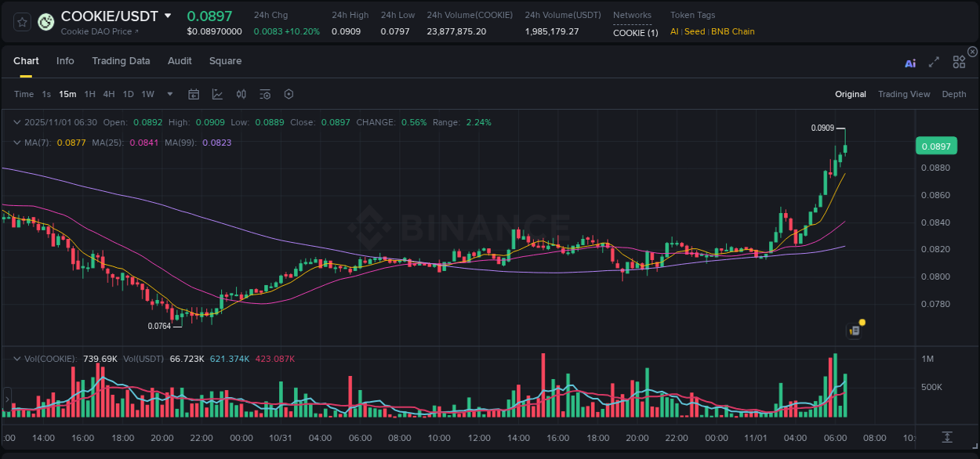Switch to the Trading Data tab

121,61
